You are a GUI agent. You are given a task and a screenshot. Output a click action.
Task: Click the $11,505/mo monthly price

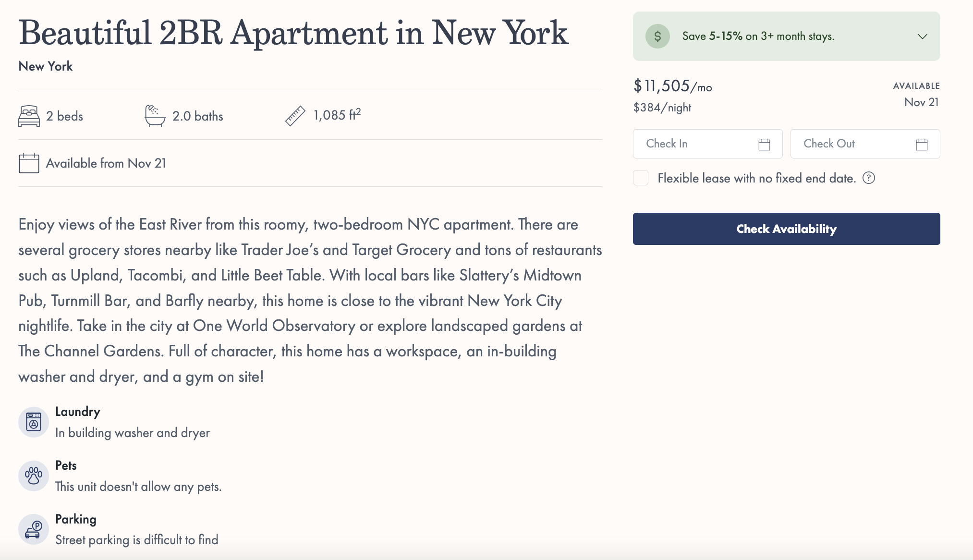672,86
